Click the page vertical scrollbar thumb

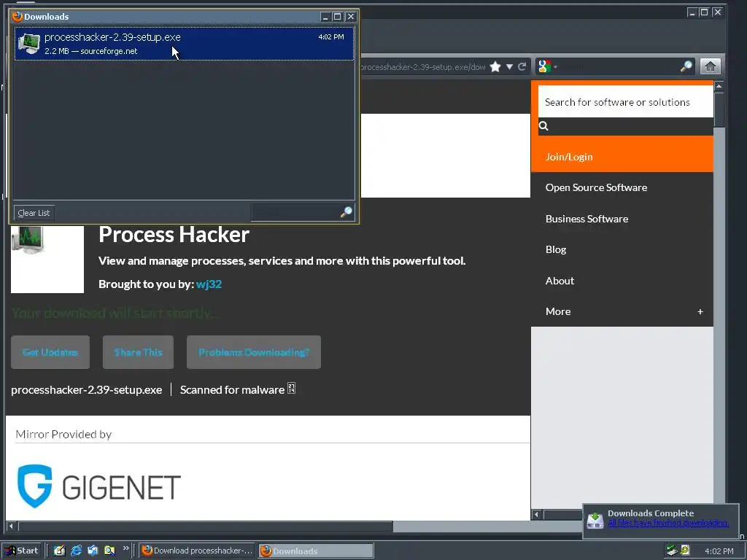click(x=719, y=110)
